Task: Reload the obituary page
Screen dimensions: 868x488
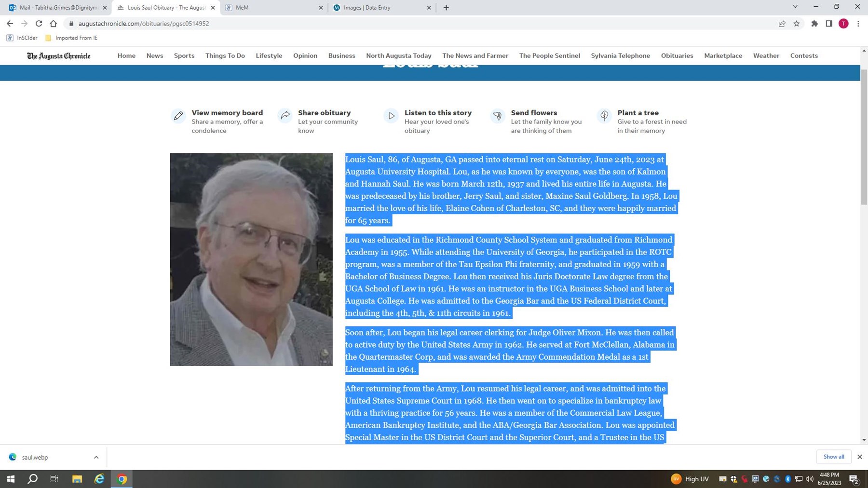Action: 38,23
